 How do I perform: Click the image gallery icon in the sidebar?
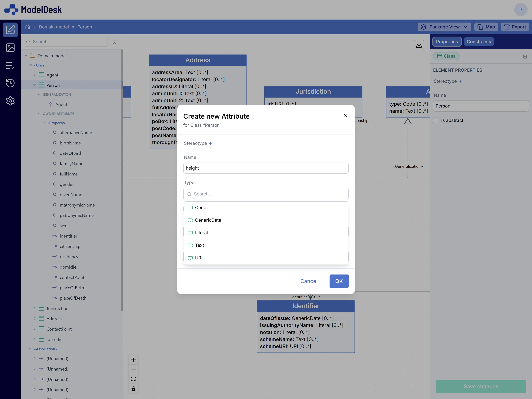pos(10,48)
